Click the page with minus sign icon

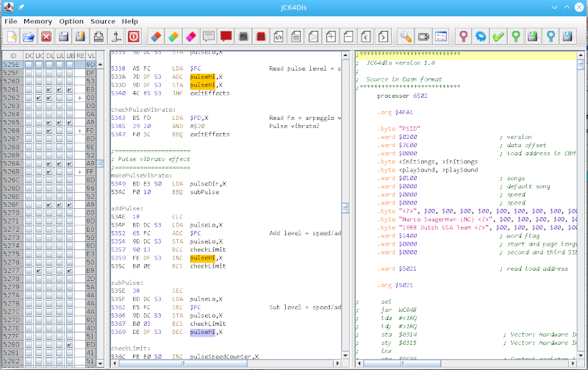click(348, 36)
